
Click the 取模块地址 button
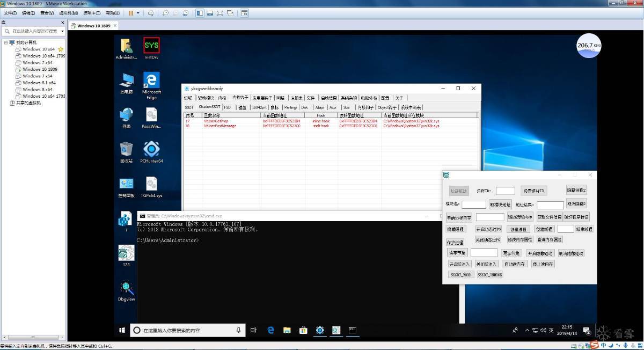[500, 205]
